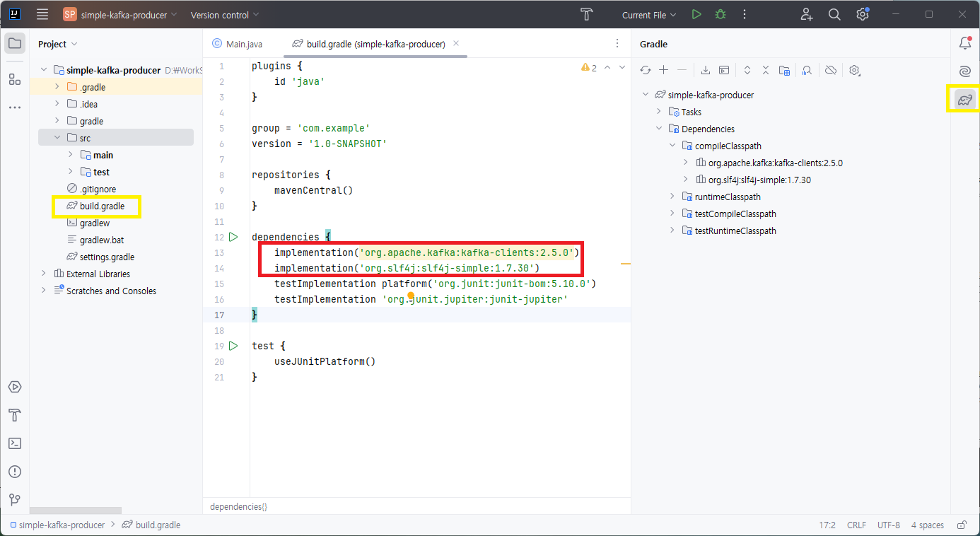Open the main hamburger menu

(42, 14)
